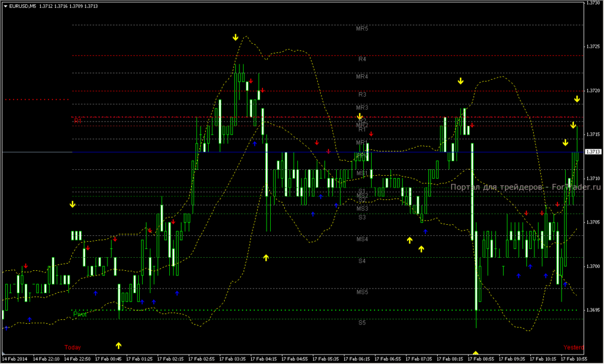Click the 17 Feb 02:55 time label
The width and height of the screenshot is (604, 364).
202,359
